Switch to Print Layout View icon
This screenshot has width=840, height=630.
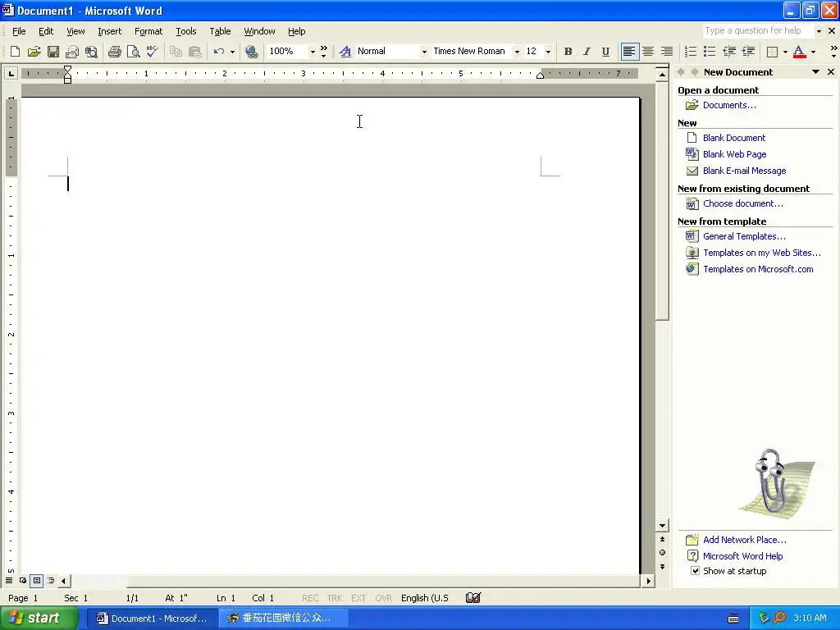point(36,580)
